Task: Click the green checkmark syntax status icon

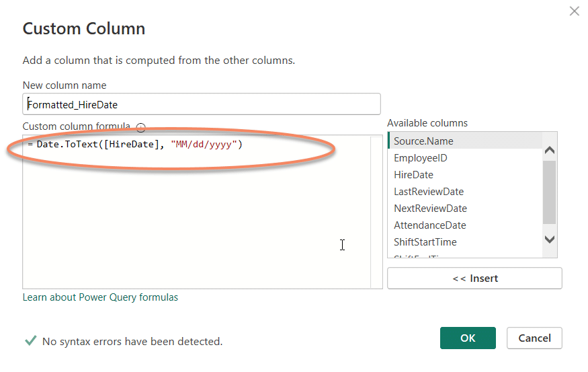Action: (x=30, y=341)
